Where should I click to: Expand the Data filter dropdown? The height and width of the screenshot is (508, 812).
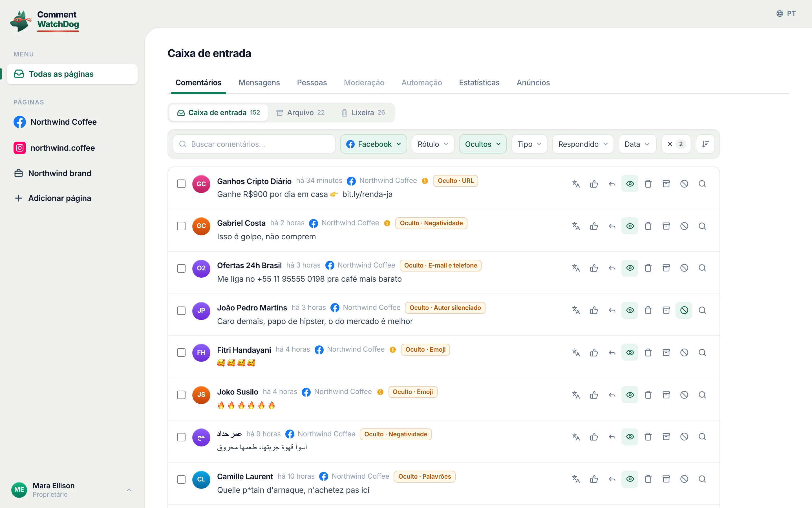point(637,144)
